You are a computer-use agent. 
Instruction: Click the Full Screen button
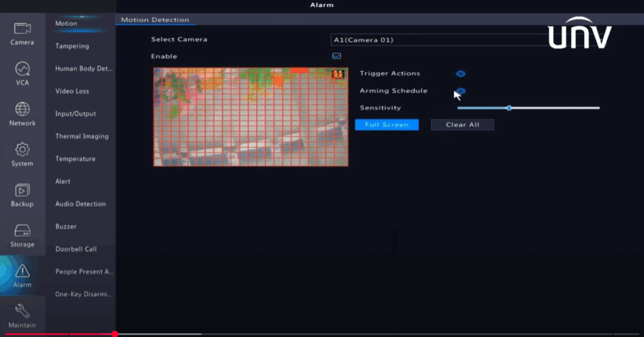pyautogui.click(x=387, y=124)
